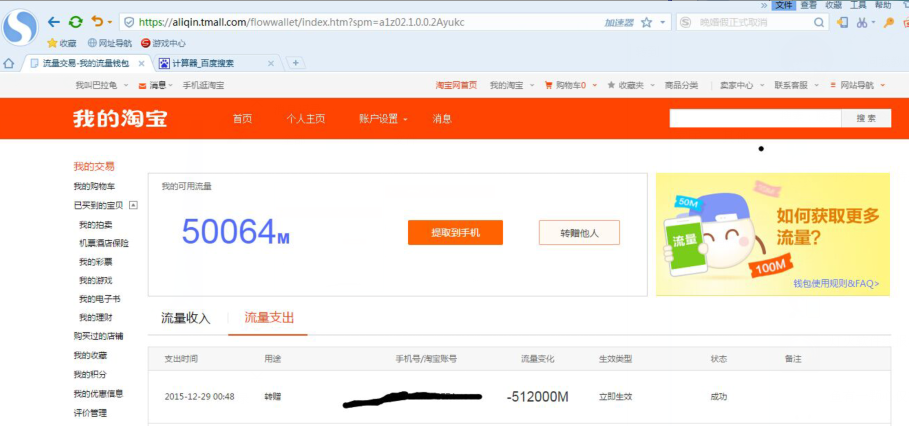Screen dimensions: 909x426
Task: Click into the browser search box
Action: coord(754,23)
